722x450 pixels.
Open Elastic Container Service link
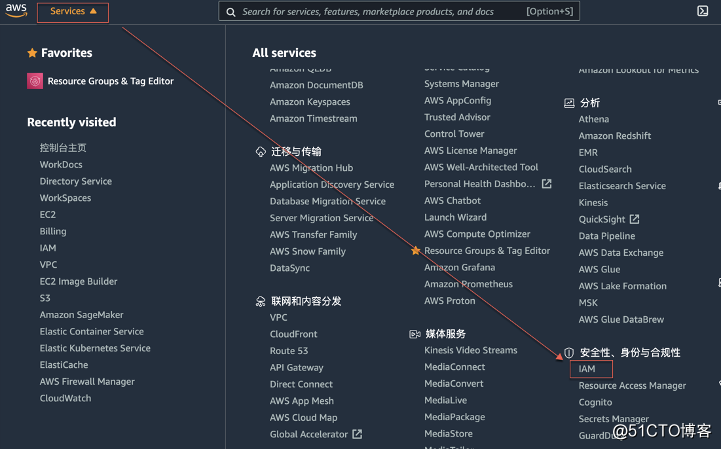pos(92,332)
